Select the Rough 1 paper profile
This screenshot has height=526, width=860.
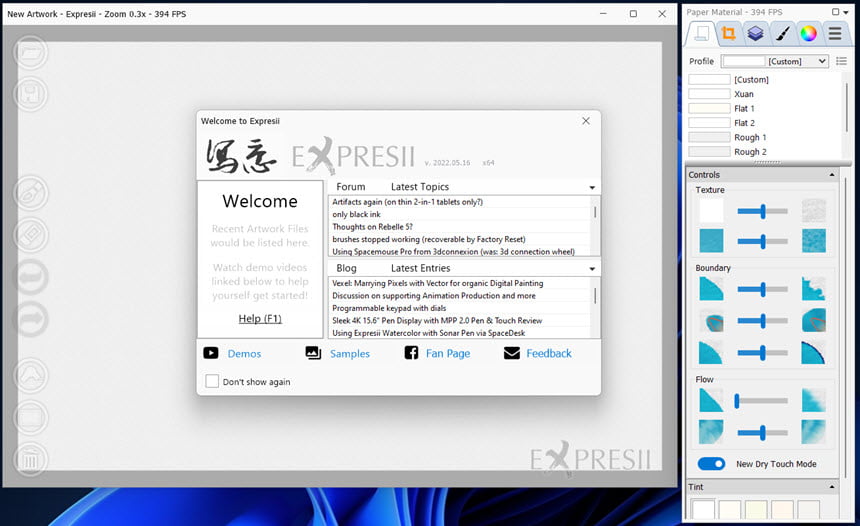click(x=763, y=137)
